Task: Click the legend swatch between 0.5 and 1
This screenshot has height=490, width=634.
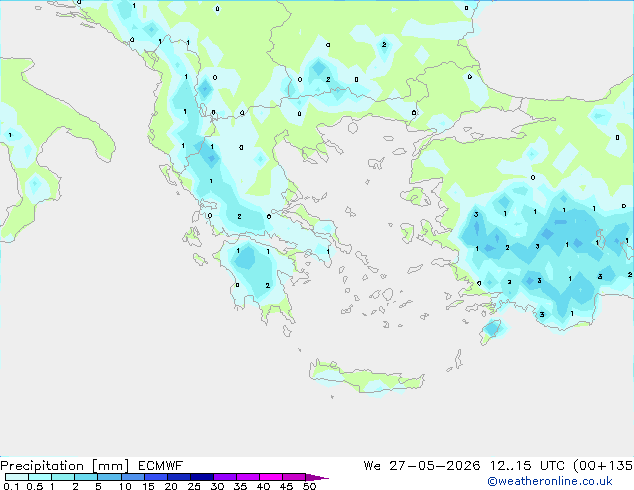Action: [40, 477]
